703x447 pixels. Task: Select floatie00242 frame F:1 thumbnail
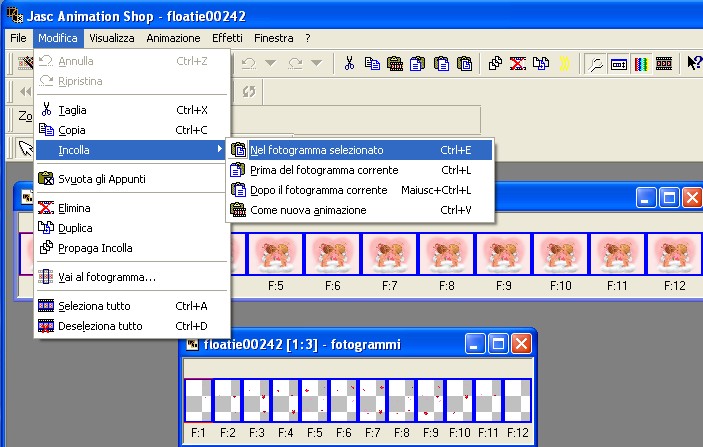198,400
